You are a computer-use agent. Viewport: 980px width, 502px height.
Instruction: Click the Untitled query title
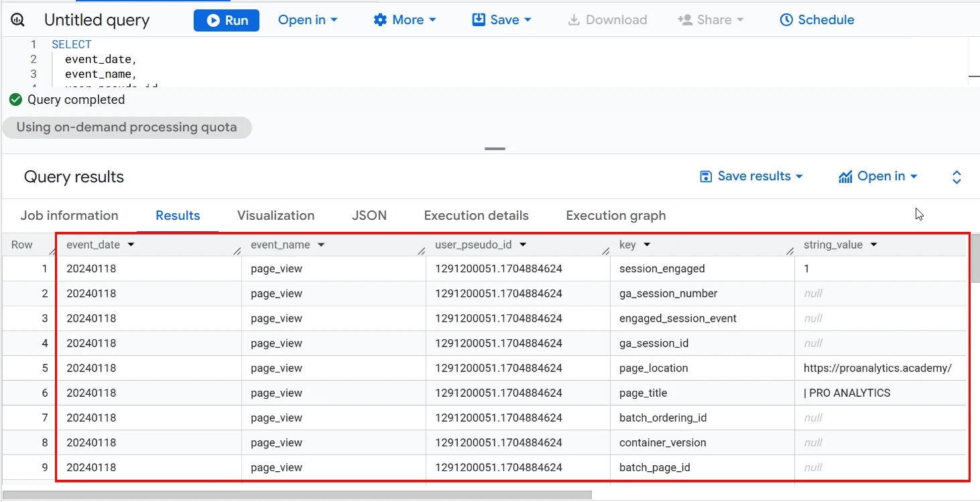click(x=97, y=20)
